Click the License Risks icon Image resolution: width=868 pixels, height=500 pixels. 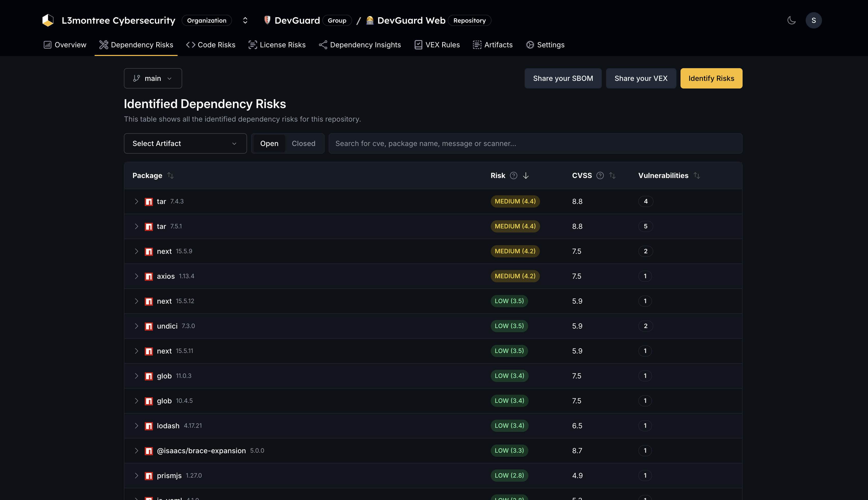coord(253,45)
